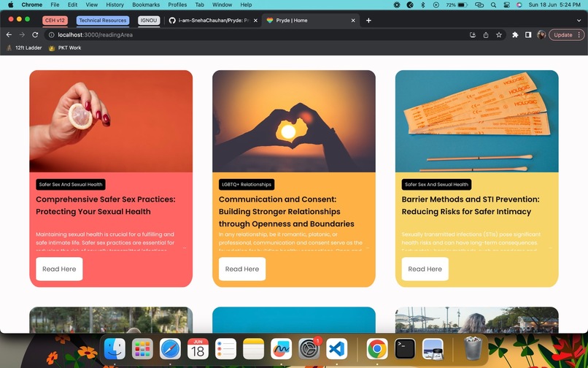Bookmark this tab with the star icon
Image resolution: width=588 pixels, height=368 pixels.
[x=499, y=35]
